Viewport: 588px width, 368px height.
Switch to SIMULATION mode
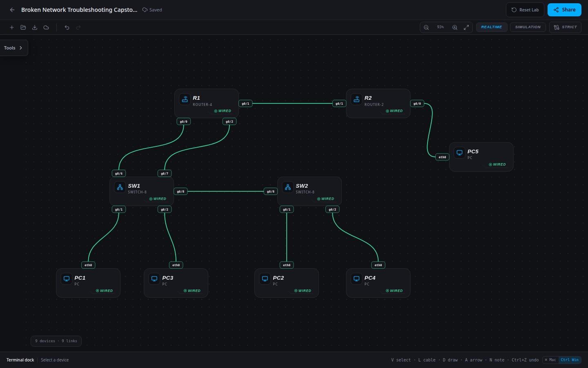[x=528, y=27]
